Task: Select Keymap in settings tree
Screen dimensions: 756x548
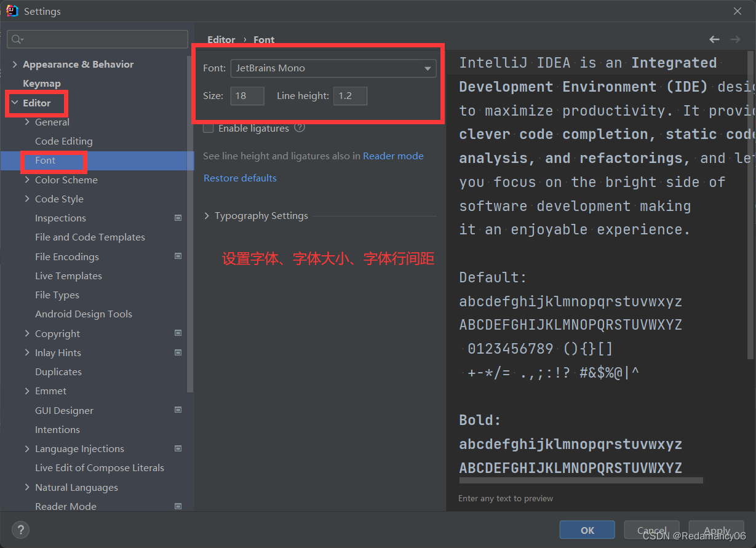Action: click(42, 84)
